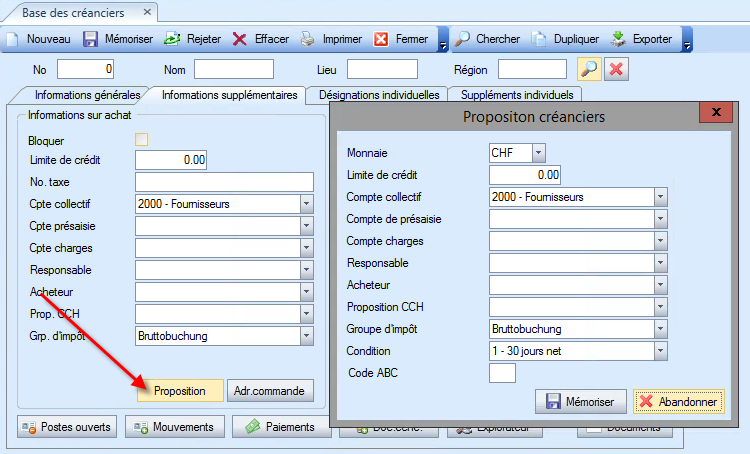
Task: Open Compte collectif dropdown in dialog
Action: [x=660, y=197]
